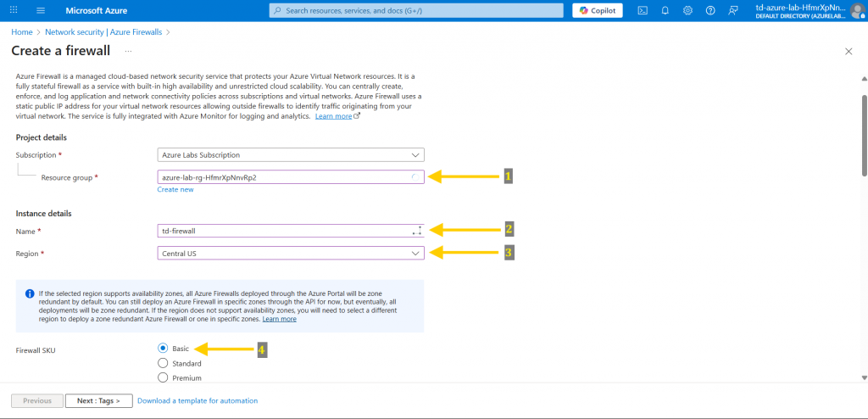Screen dimensions: 868x419
Task: Open Cloud Shell from the top bar
Action: coord(643,10)
